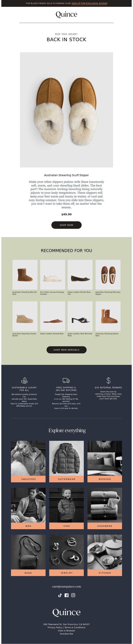Select the Cashmere category tile

105,508
